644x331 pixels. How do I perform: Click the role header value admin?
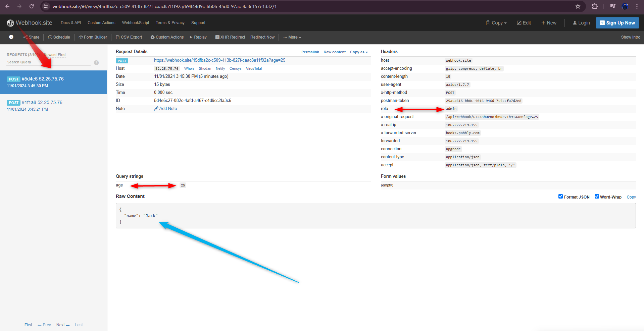click(x=451, y=109)
